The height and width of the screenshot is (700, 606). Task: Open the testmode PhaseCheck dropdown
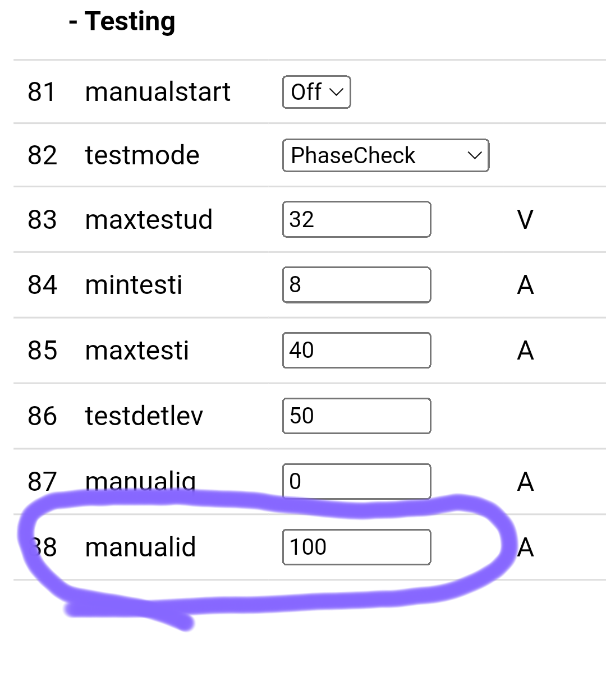[385, 155]
